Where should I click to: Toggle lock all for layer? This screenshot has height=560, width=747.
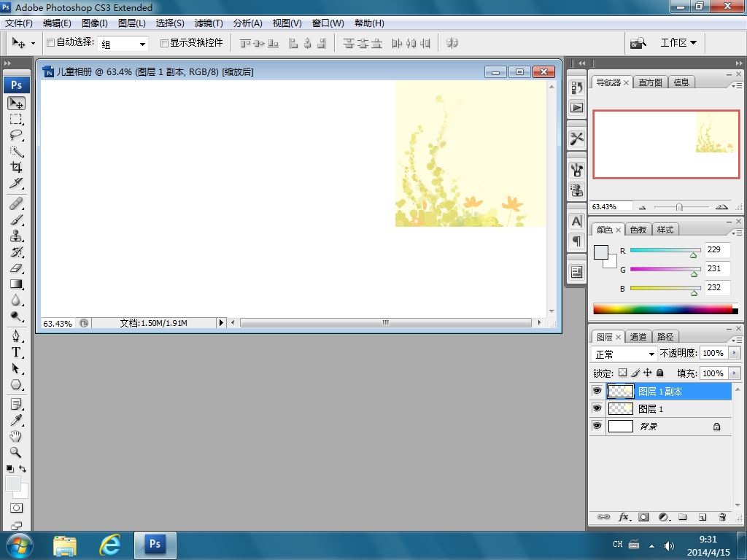click(659, 373)
